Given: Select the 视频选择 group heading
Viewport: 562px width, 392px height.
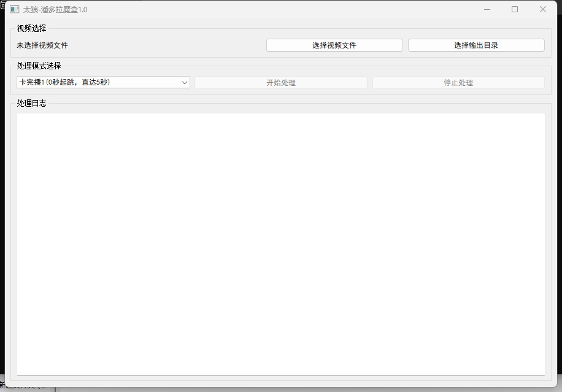Looking at the screenshot, I should point(31,28).
